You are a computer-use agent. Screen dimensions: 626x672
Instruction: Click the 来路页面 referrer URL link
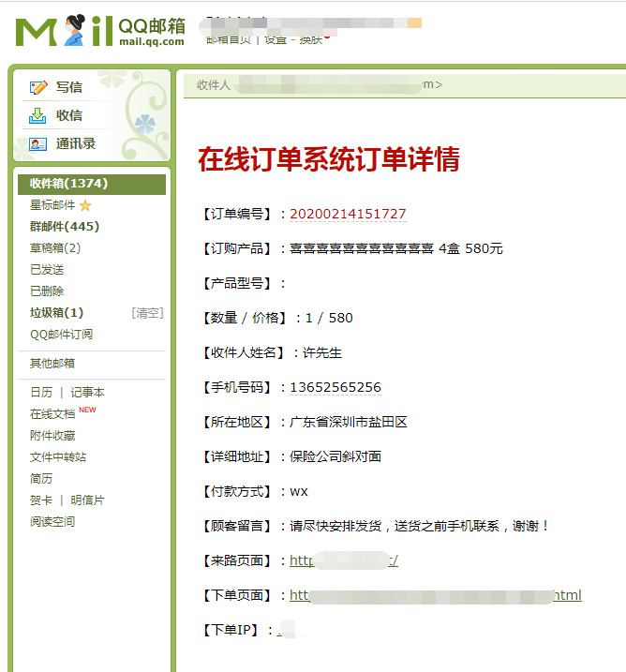coord(344,560)
